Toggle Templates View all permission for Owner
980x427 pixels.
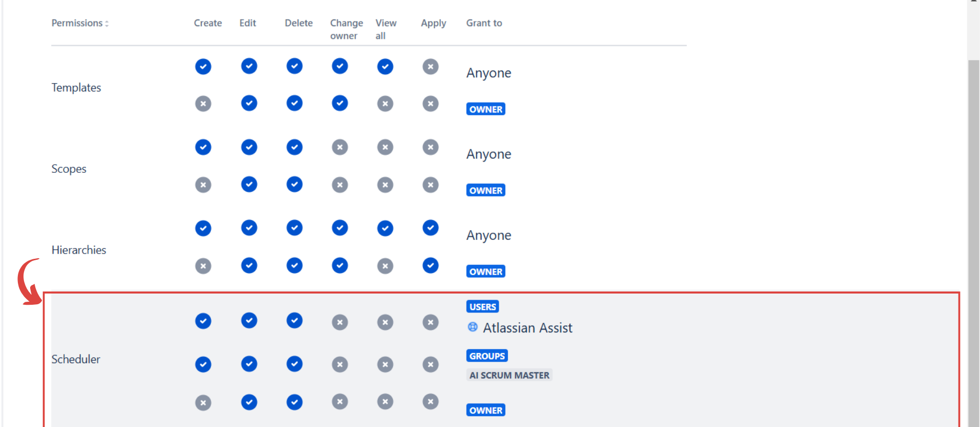click(385, 104)
